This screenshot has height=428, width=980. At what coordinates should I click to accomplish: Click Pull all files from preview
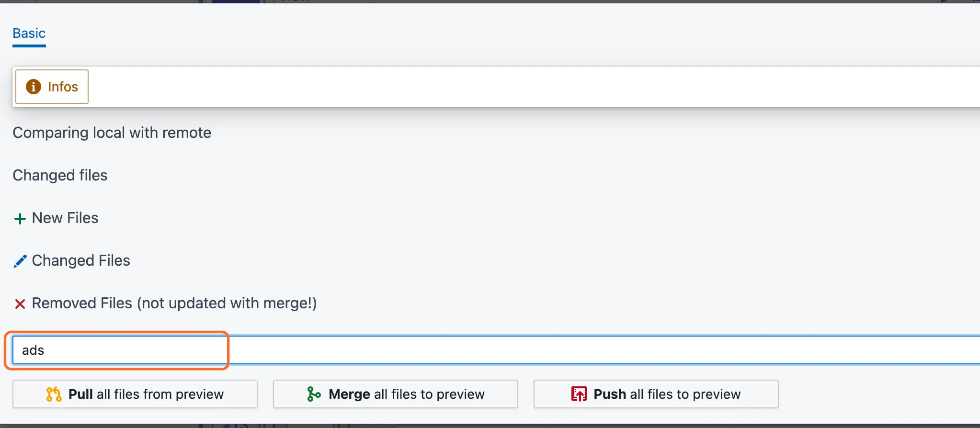tap(135, 394)
